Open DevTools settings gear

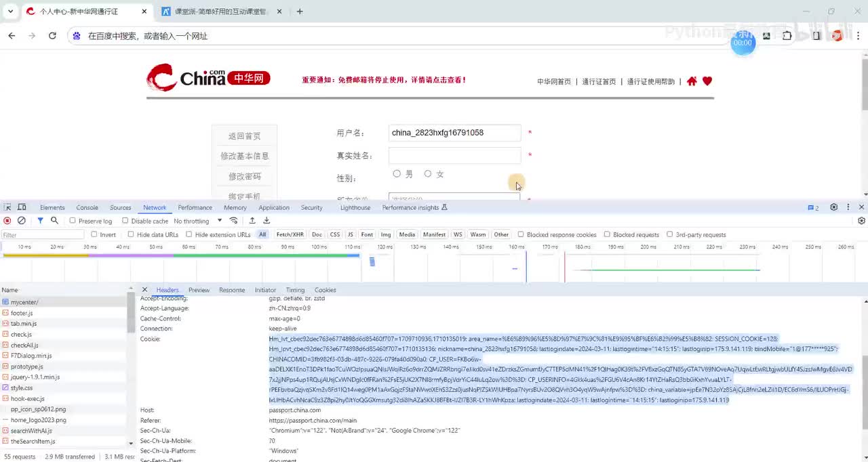click(x=834, y=207)
